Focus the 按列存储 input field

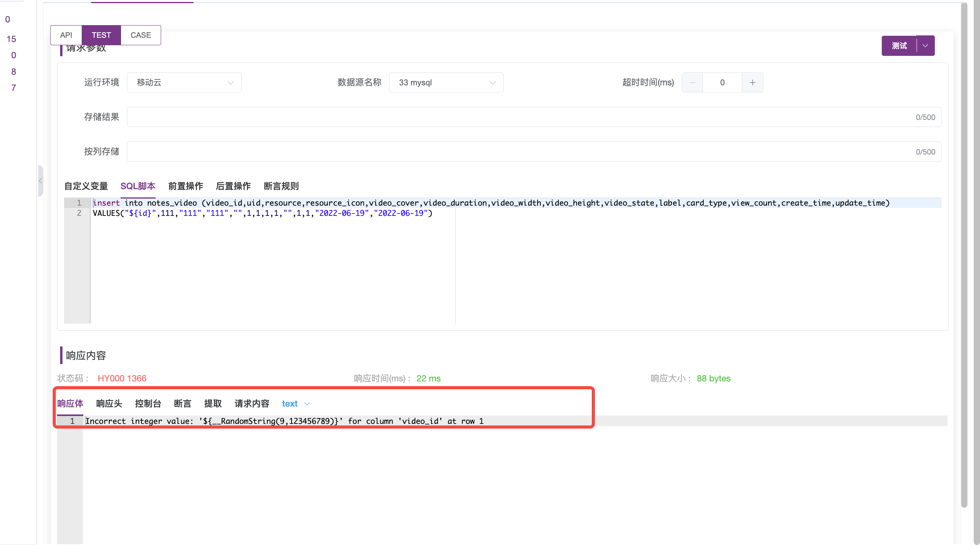point(534,152)
